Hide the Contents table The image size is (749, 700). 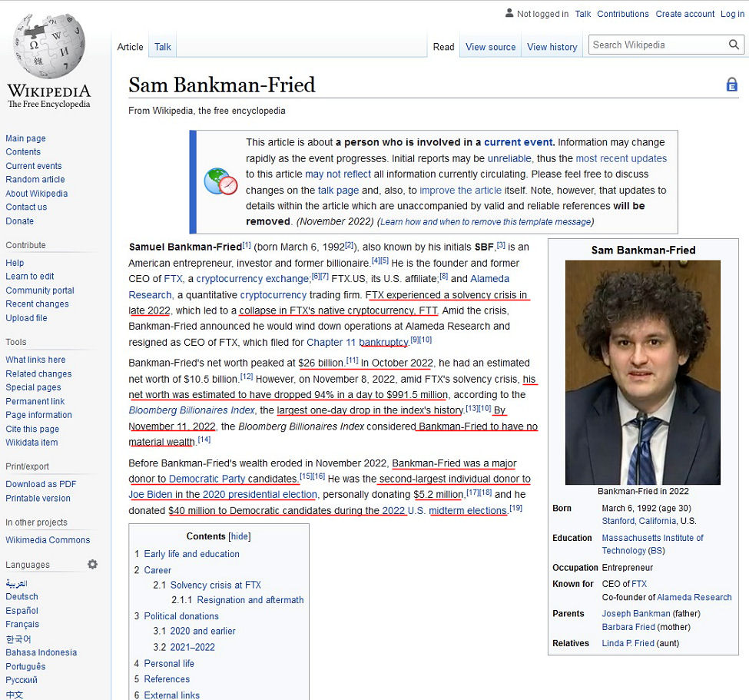click(240, 536)
